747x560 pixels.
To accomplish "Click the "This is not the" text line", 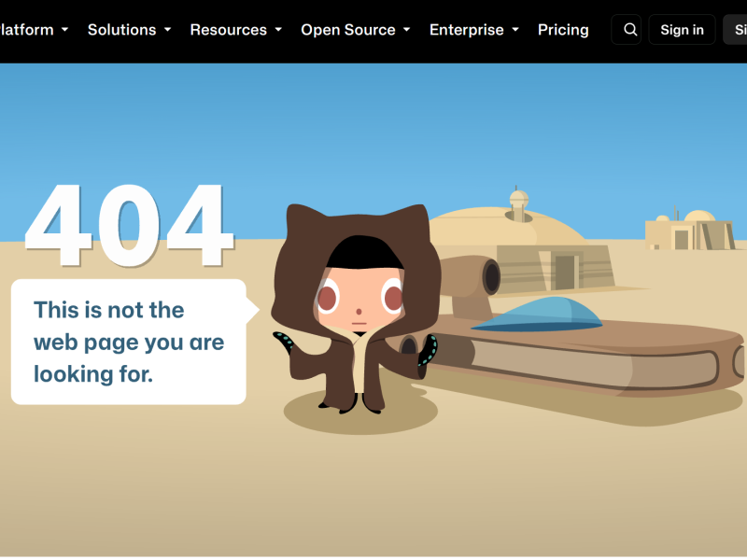I will coord(108,310).
